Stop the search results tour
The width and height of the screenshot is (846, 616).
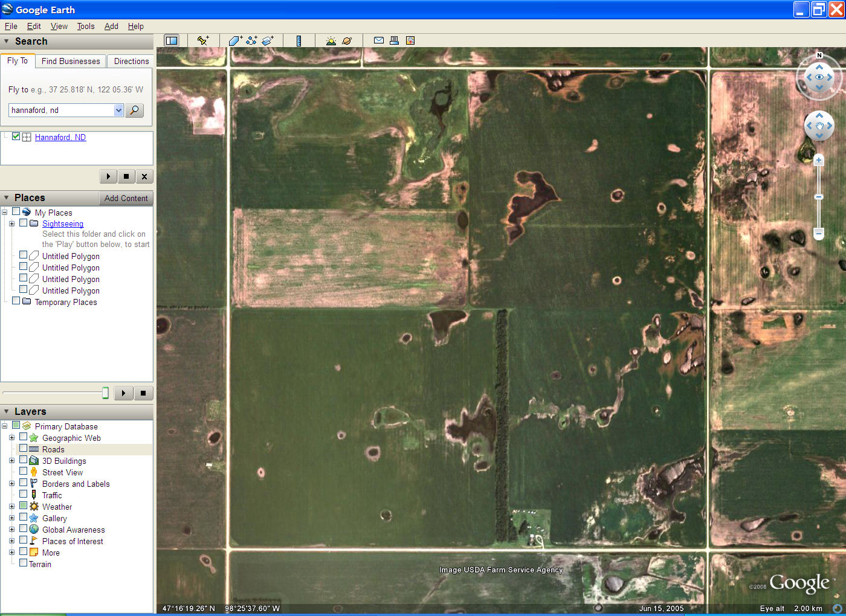click(x=126, y=176)
